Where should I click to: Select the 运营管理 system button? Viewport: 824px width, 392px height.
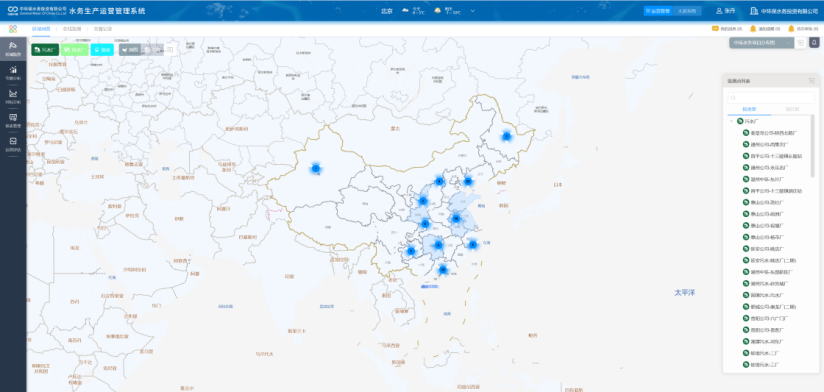pos(658,11)
